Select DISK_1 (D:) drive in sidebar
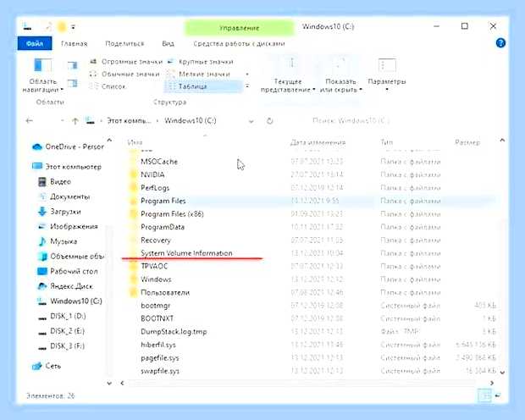525x420 pixels. click(x=62, y=316)
